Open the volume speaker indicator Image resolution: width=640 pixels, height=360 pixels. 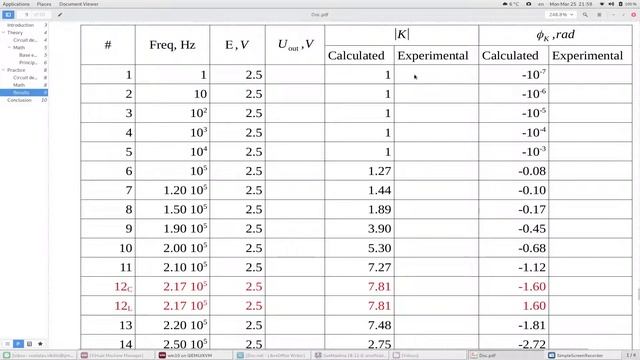coord(611,4)
